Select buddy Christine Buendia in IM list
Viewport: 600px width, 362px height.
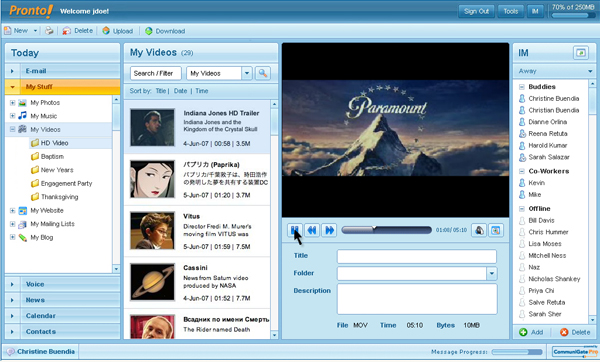(x=549, y=98)
